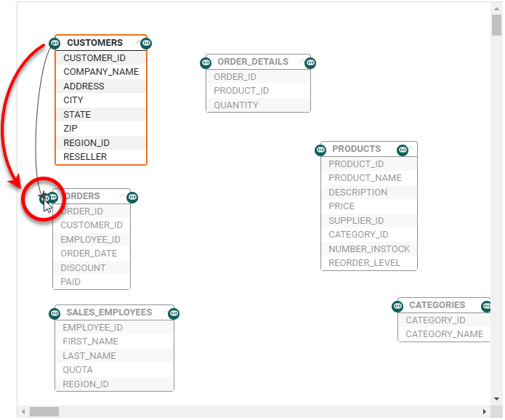
Task: Click right join icon on ORDERS table
Action: tap(132, 197)
